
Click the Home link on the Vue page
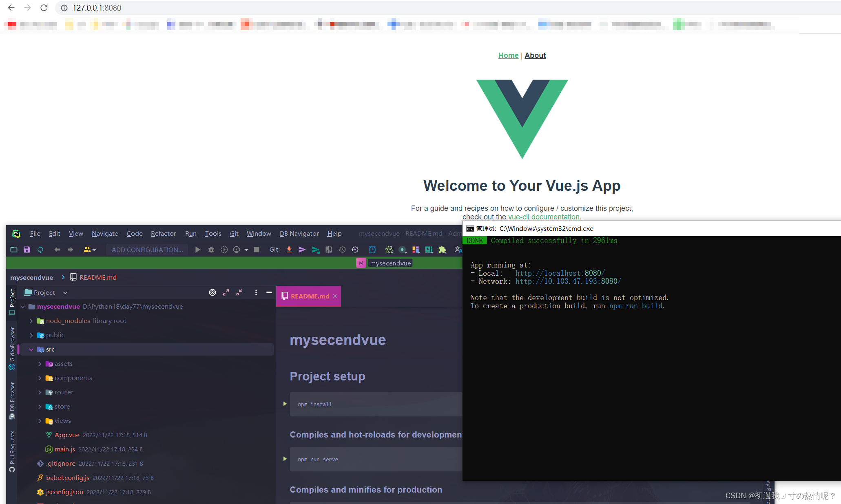click(508, 55)
